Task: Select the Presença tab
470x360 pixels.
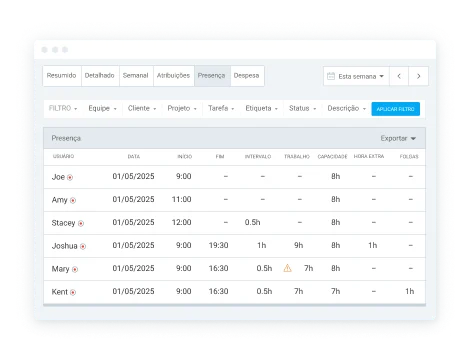Action: coord(212,76)
